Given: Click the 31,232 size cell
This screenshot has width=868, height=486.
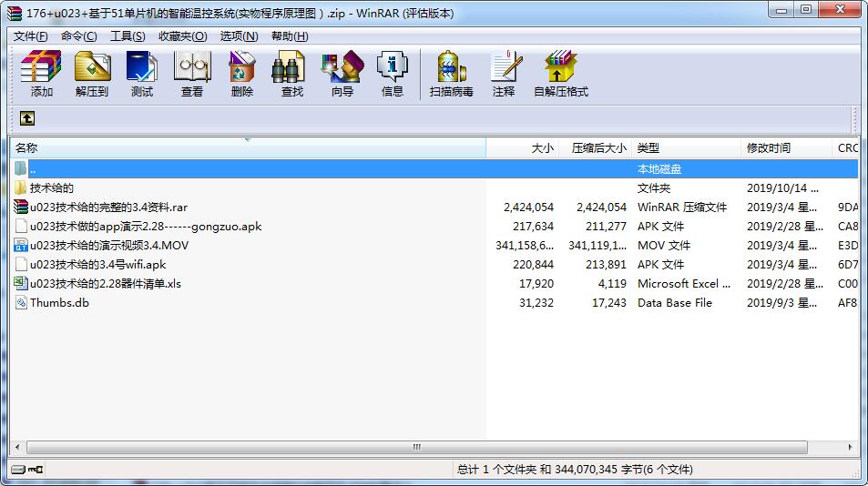Looking at the screenshot, I should point(536,302).
